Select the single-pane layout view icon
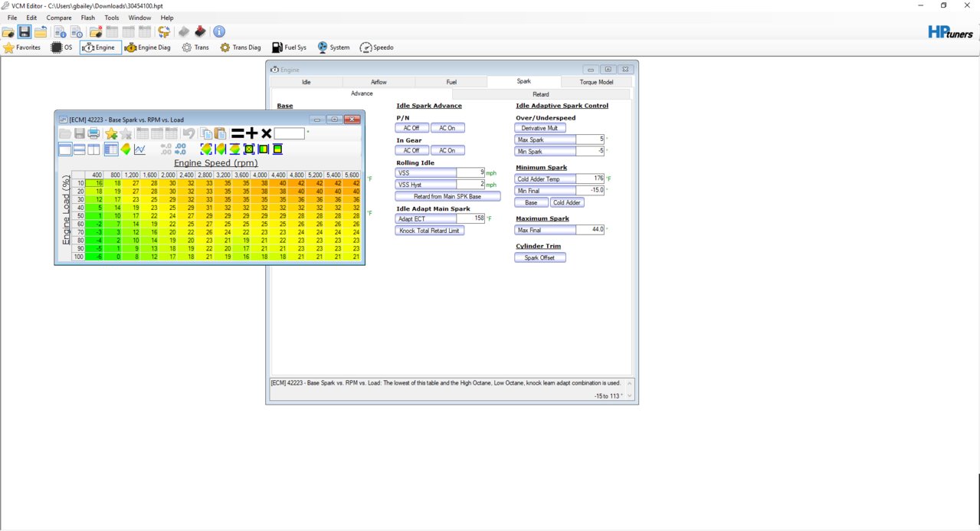 65,149
